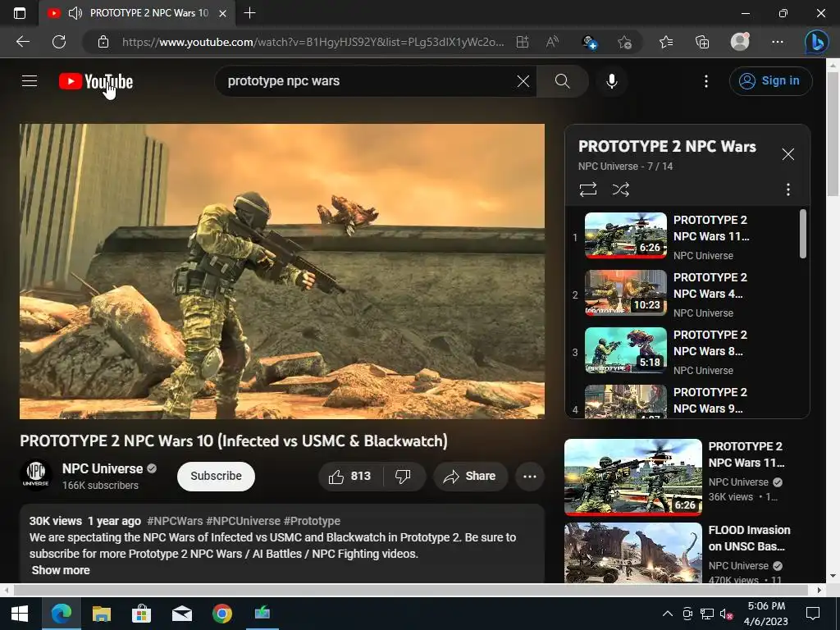The width and height of the screenshot is (840, 630).
Task: Open File Explorer from taskbar
Action: (101, 614)
